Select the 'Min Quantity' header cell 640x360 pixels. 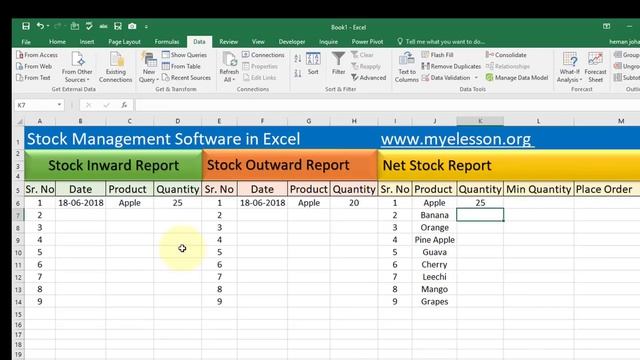(x=538, y=189)
